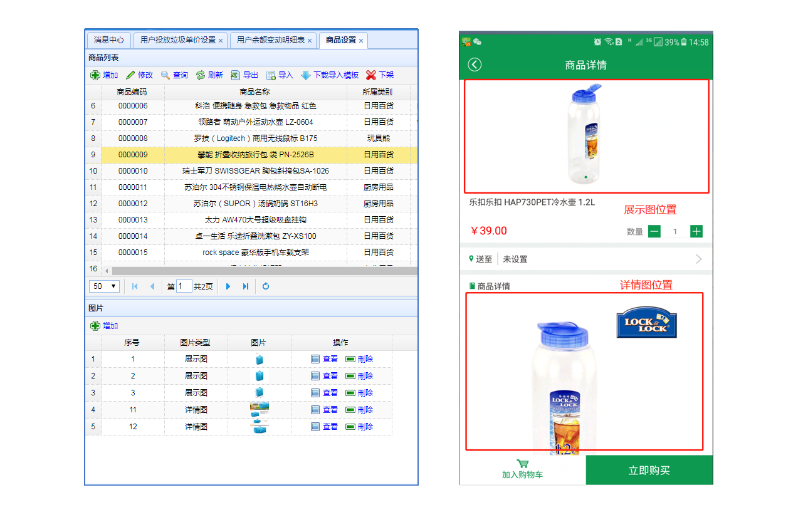Click the 图片类型 column header

(196, 343)
